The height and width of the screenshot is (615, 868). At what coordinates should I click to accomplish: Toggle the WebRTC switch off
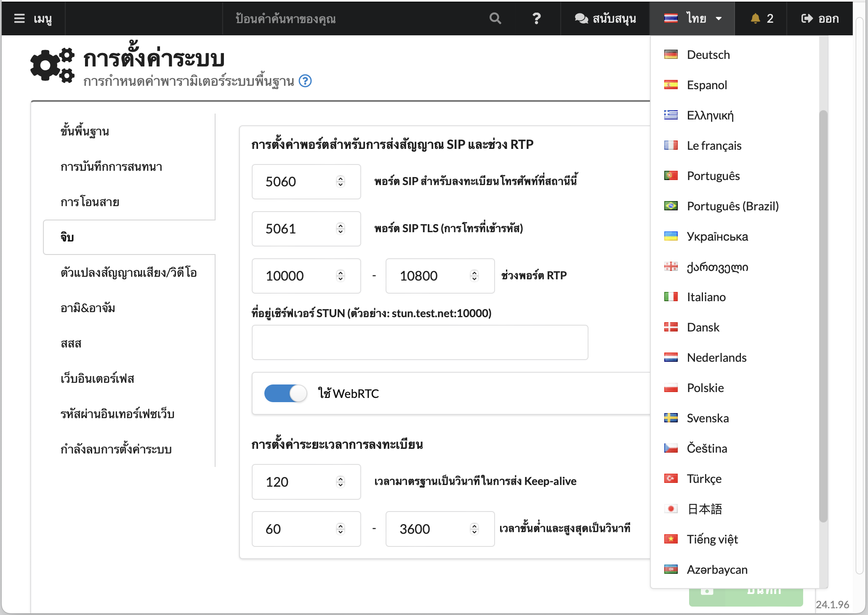(x=285, y=393)
